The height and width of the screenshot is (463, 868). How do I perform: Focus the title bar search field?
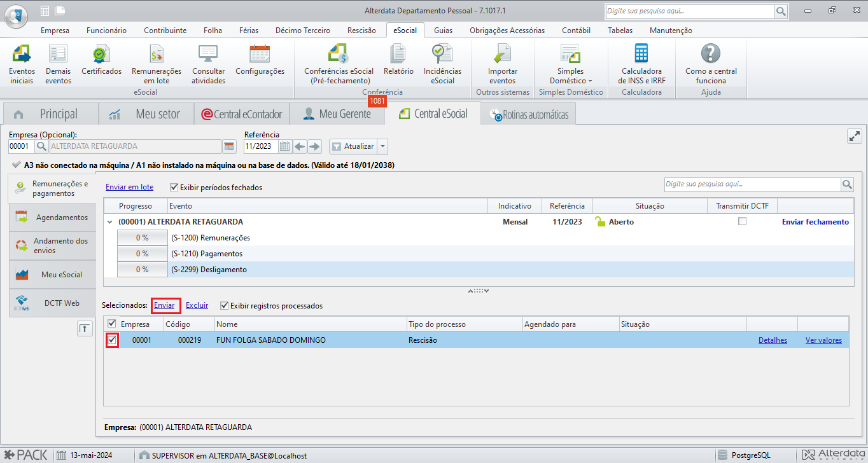pyautogui.click(x=689, y=11)
